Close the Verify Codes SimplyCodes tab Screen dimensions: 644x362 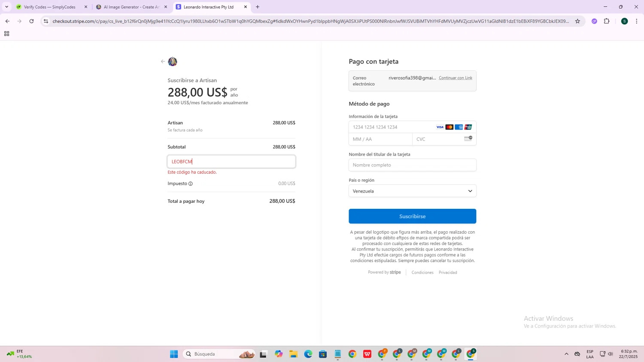coord(86,7)
